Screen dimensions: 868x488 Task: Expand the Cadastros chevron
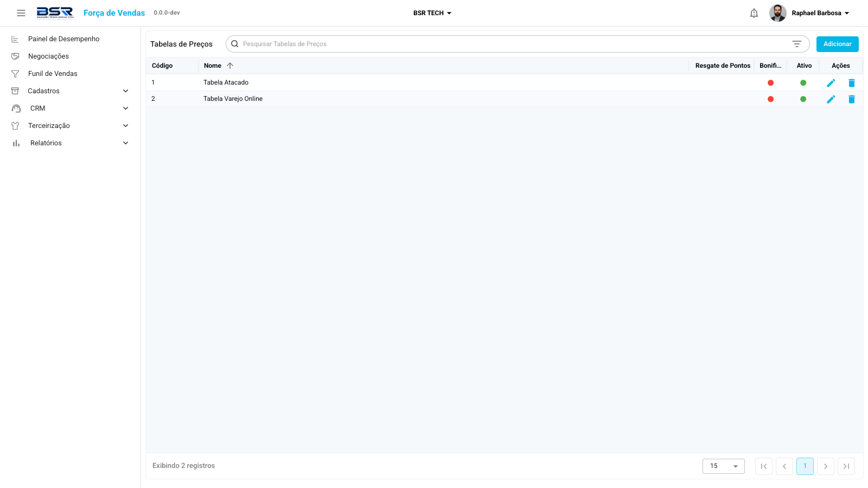tap(126, 91)
